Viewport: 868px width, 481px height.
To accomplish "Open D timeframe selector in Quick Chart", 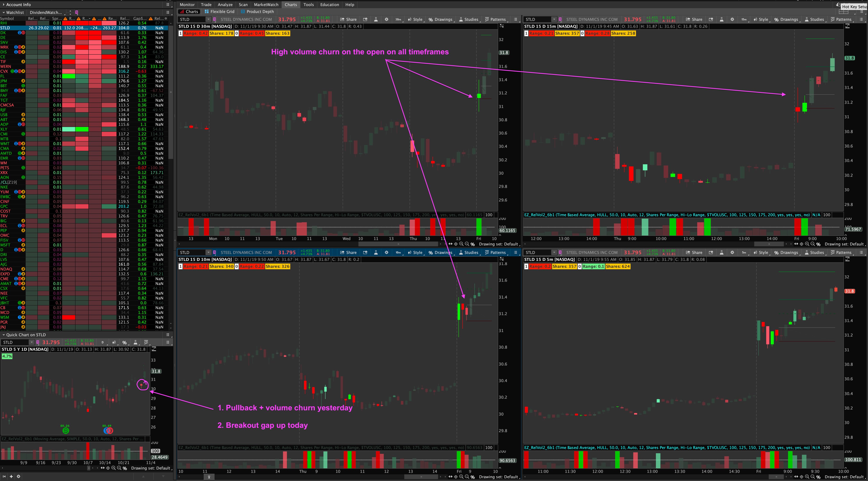I will [103, 342].
